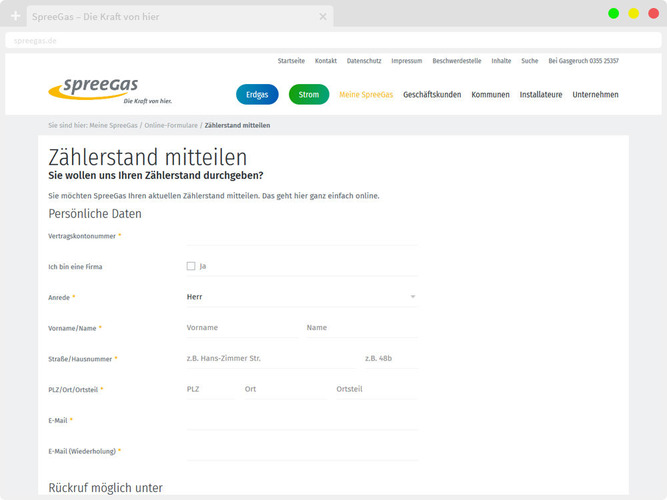
Task: Click the Strom button
Action: click(x=309, y=95)
